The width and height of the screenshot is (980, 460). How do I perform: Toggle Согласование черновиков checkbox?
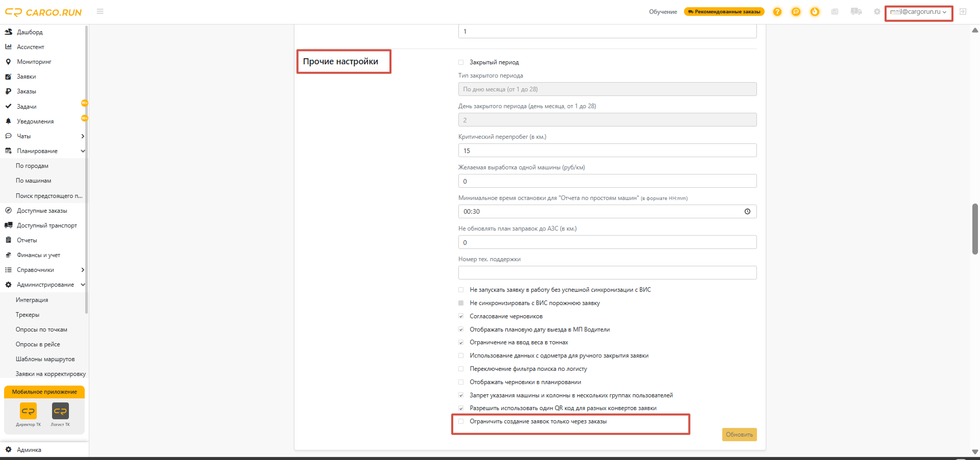pyautogui.click(x=461, y=316)
